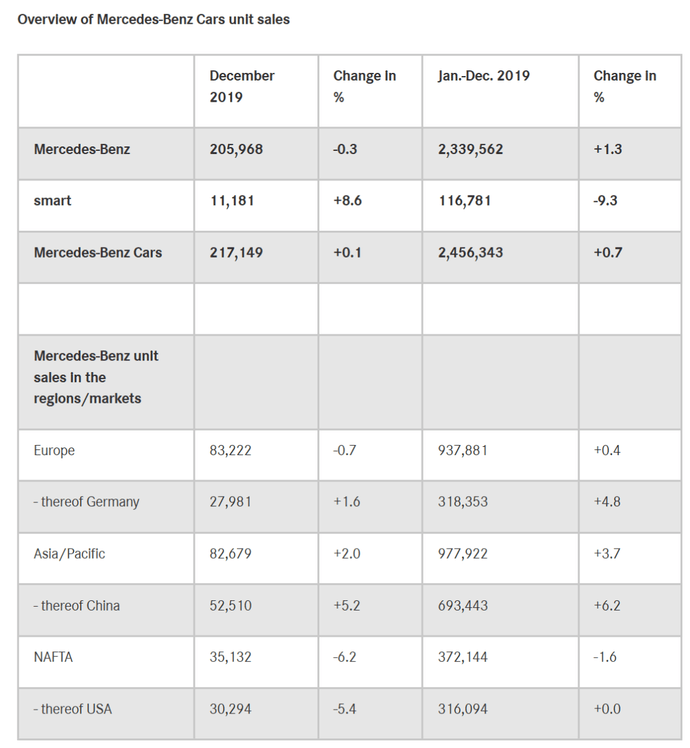Select the Mercedes-Benz Cars total 2,456,343
The height and width of the screenshot is (748, 690).
click(470, 252)
